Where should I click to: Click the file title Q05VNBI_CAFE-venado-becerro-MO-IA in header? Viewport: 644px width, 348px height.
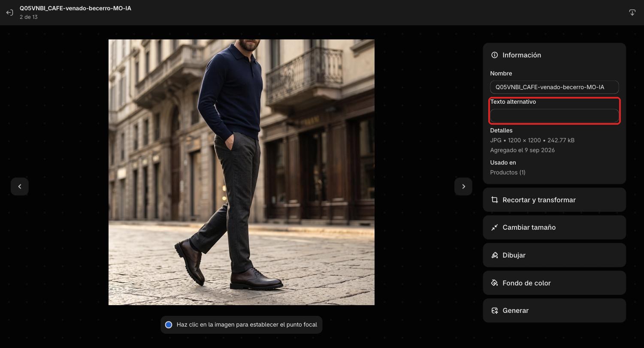(76, 8)
